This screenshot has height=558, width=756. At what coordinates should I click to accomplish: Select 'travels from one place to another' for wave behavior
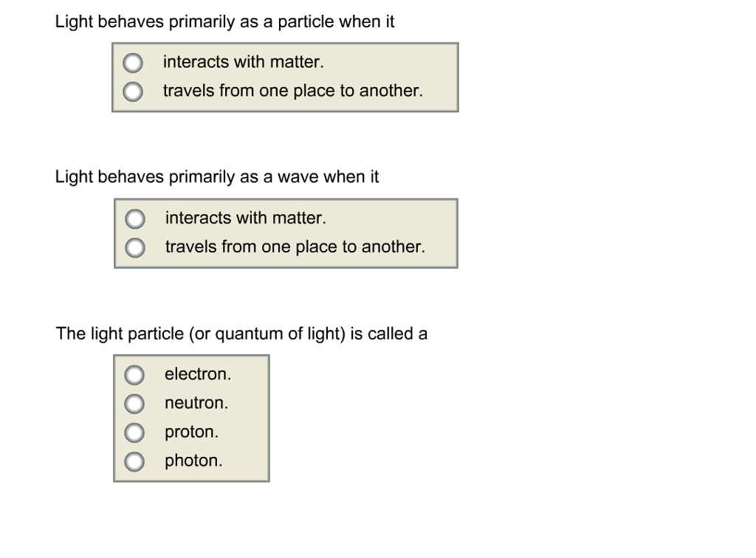pos(134,248)
